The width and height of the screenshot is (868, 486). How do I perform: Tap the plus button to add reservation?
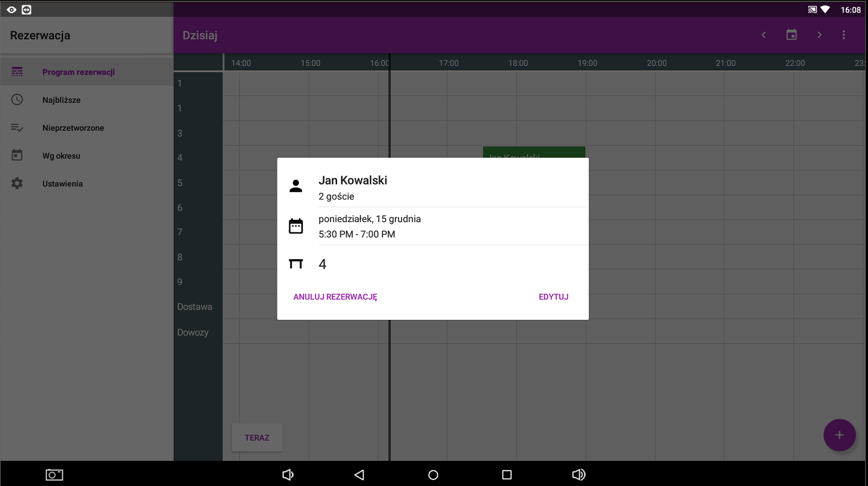[839, 435]
